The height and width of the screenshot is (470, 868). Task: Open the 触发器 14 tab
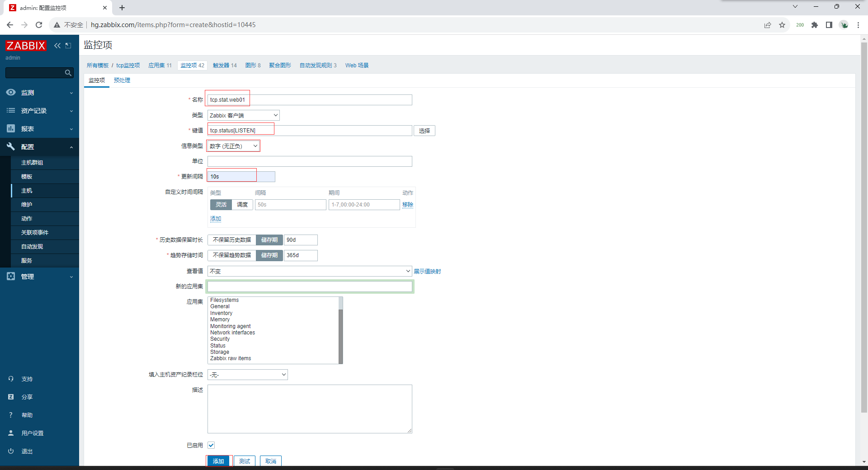225,66
